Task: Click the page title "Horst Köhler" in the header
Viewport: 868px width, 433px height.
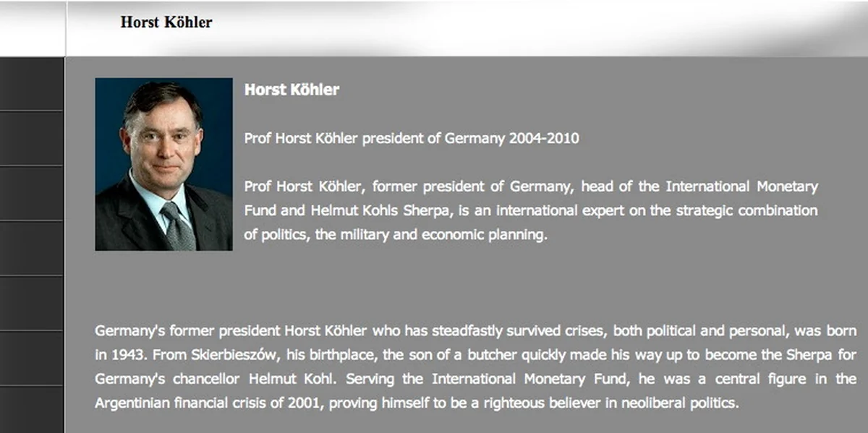Action: click(166, 22)
